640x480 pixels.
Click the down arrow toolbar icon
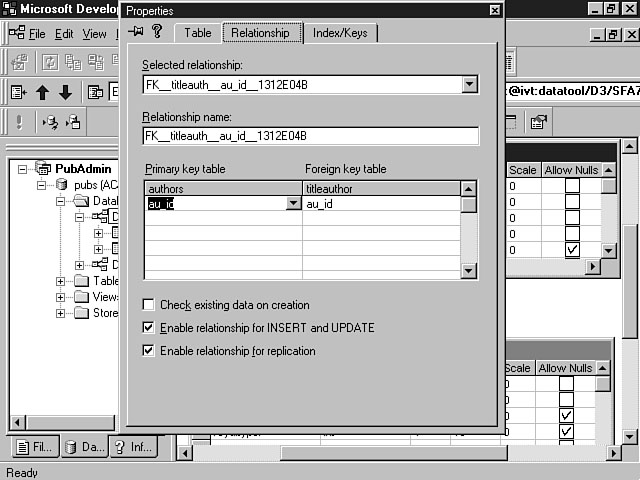(65, 93)
